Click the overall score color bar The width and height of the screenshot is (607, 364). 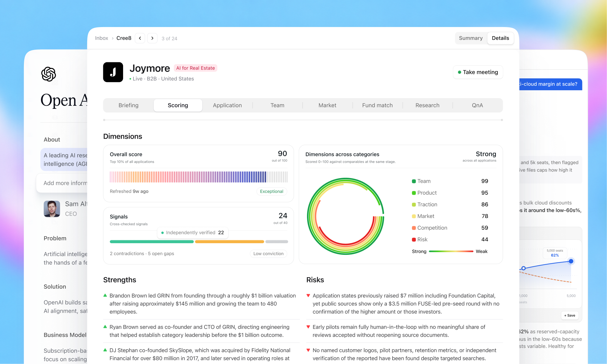coord(199,177)
